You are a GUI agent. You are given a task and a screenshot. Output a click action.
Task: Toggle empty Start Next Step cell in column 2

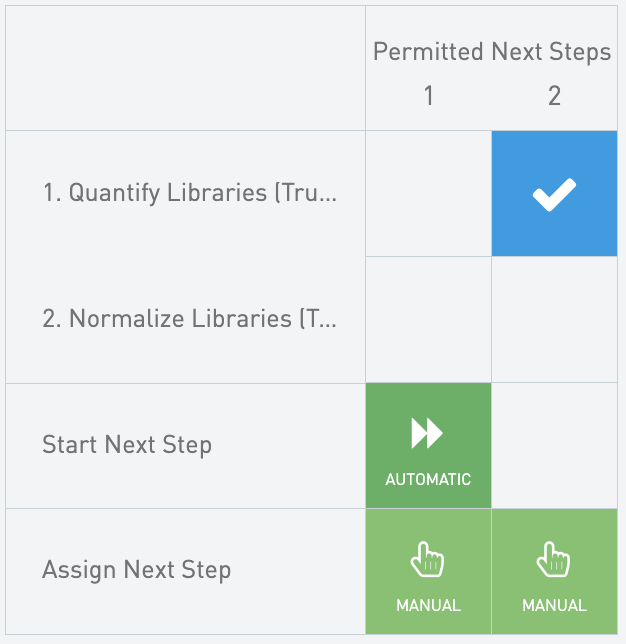pos(554,446)
